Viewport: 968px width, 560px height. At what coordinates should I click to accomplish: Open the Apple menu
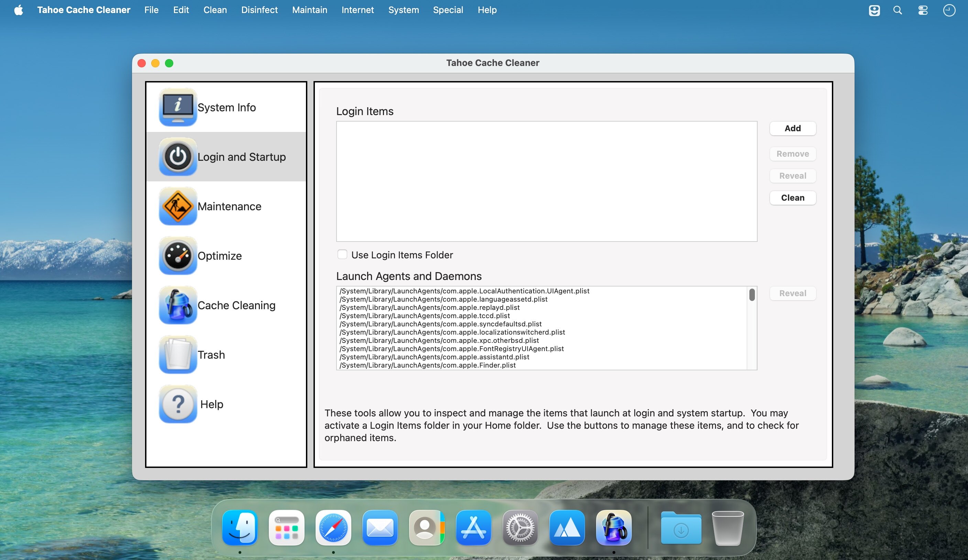coord(19,10)
